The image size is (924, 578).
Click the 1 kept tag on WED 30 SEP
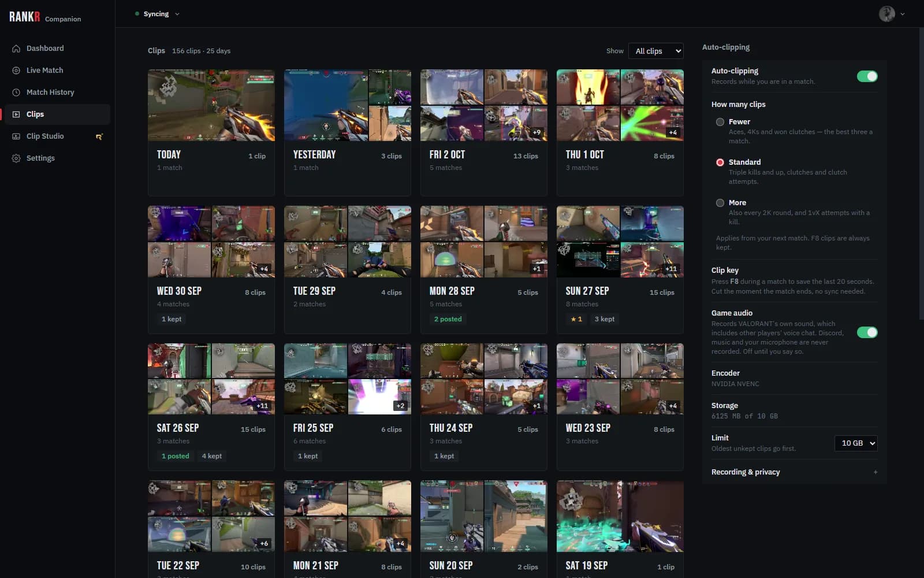(172, 319)
